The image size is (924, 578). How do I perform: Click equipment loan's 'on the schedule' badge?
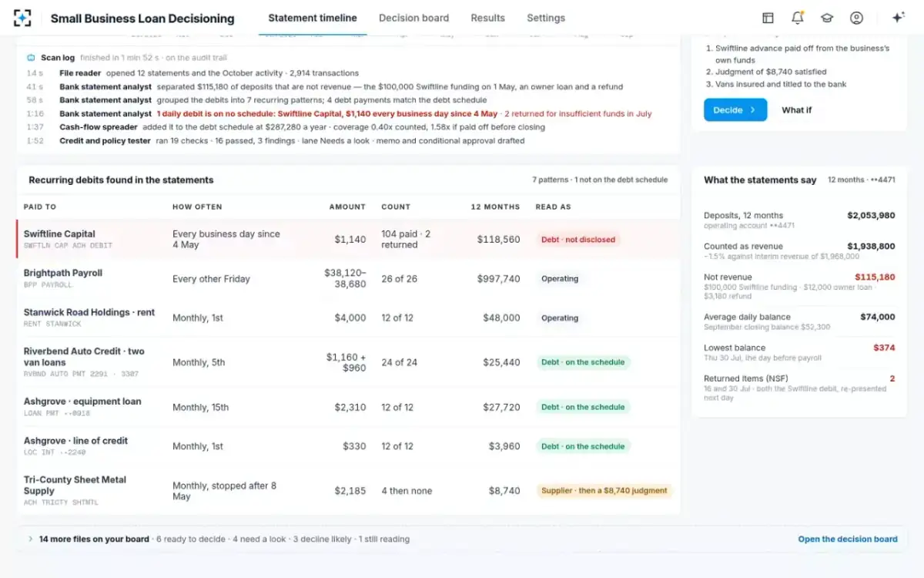(x=583, y=407)
